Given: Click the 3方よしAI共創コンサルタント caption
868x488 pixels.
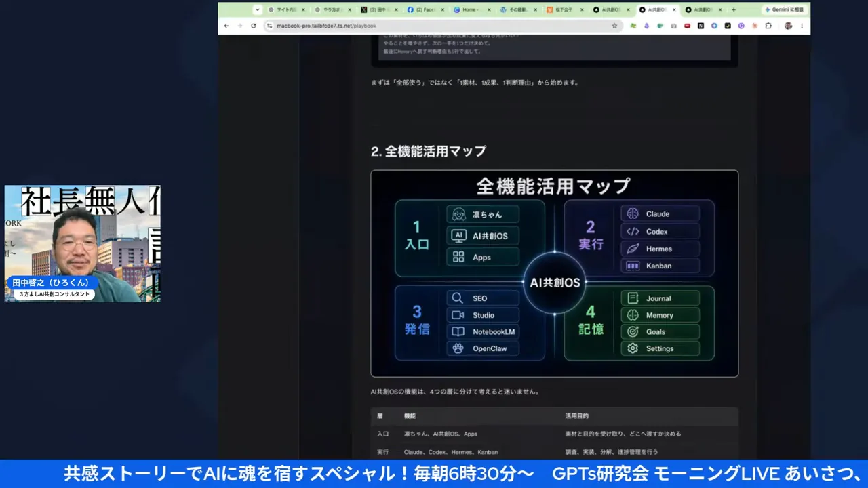Looking at the screenshot, I should (54, 294).
